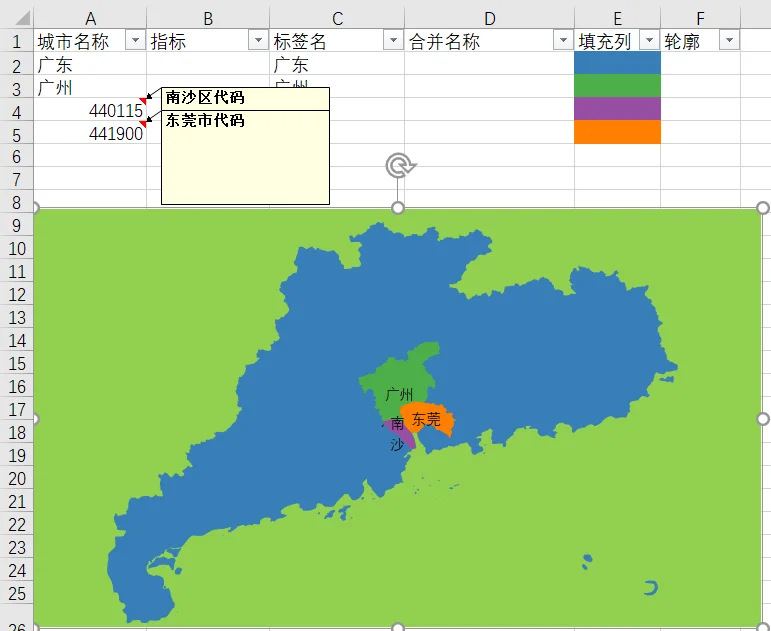Open the 填充列 filter dropdown

click(x=649, y=40)
